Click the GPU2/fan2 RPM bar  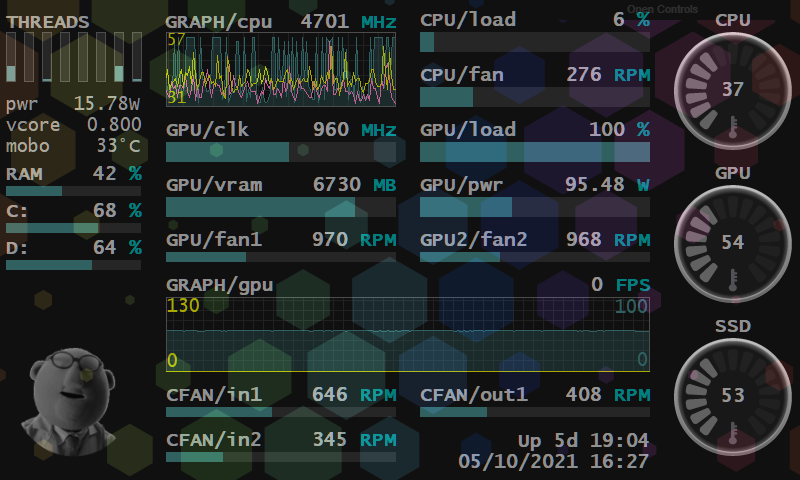point(534,257)
